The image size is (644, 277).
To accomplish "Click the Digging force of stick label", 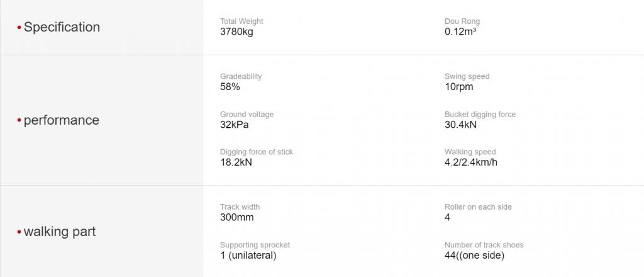I will (257, 152).
